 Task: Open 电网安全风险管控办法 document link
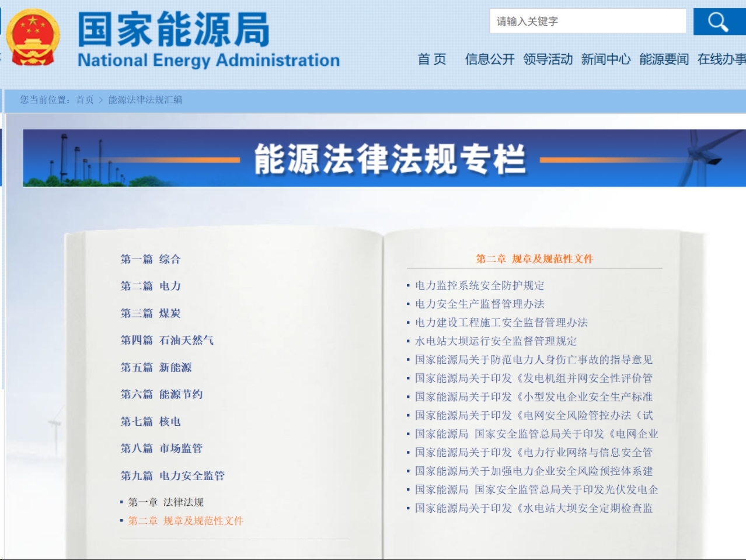point(534,415)
